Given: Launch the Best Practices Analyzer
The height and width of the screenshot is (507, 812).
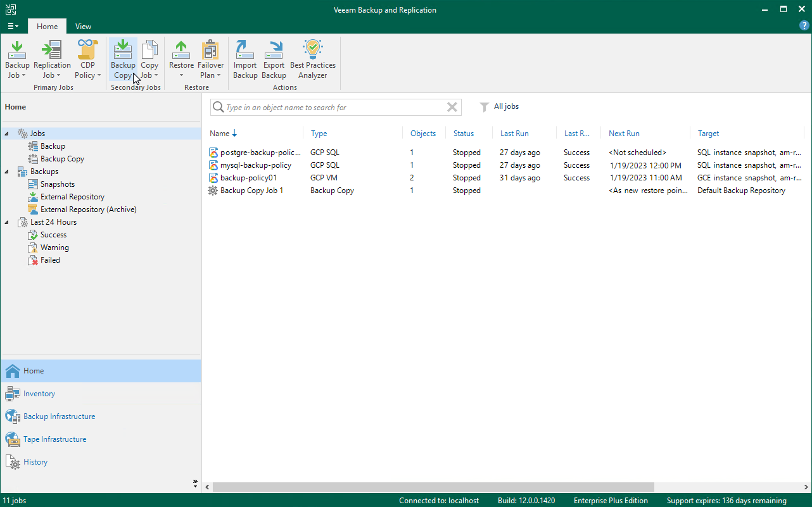Looking at the screenshot, I should [313, 59].
